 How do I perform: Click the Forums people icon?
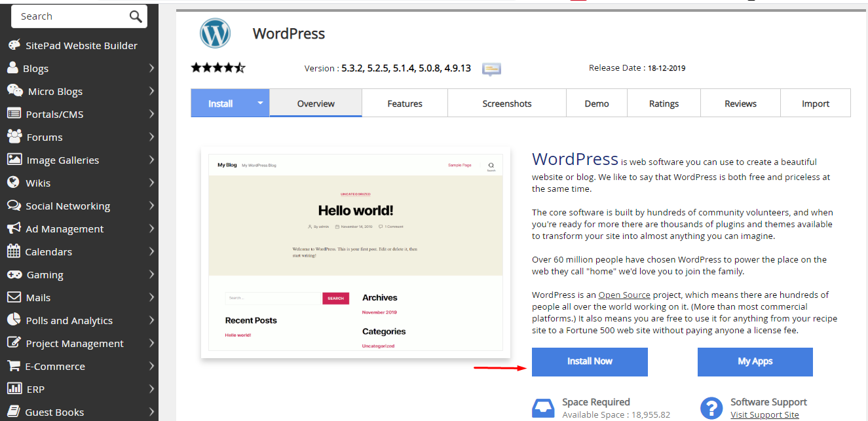pos(14,136)
